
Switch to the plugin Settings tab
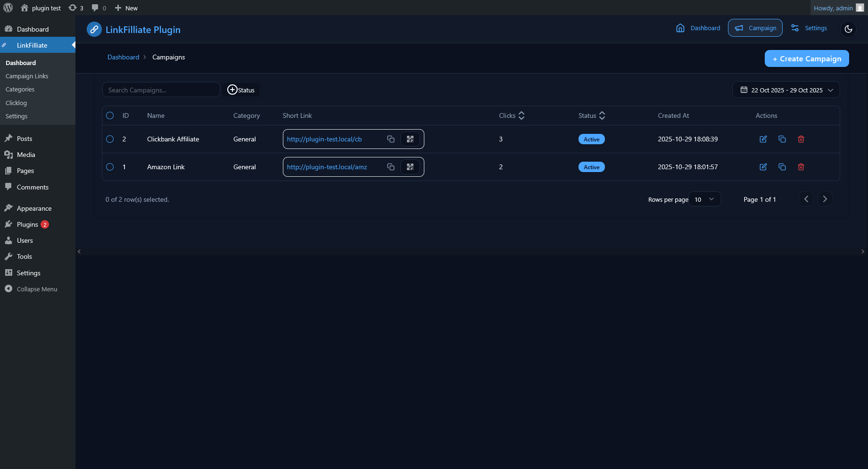pyautogui.click(x=809, y=28)
